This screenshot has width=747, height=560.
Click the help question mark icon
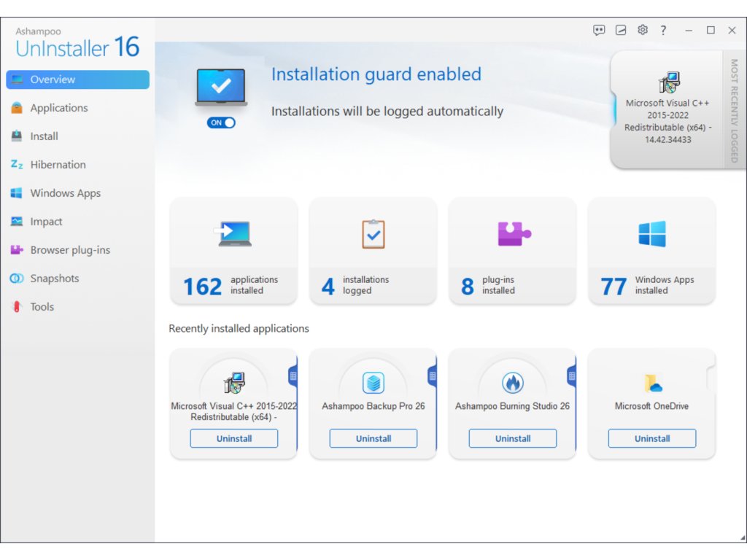tap(663, 30)
